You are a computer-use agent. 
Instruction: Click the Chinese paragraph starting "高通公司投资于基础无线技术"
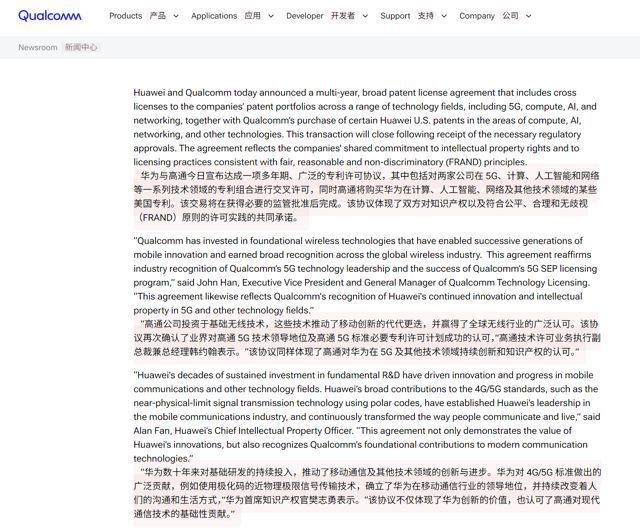point(367,338)
